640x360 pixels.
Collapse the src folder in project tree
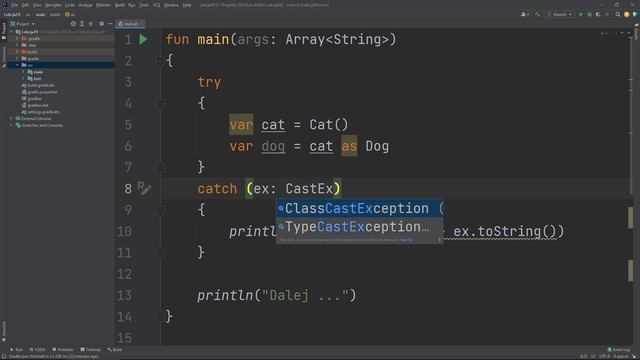[x=17, y=65]
